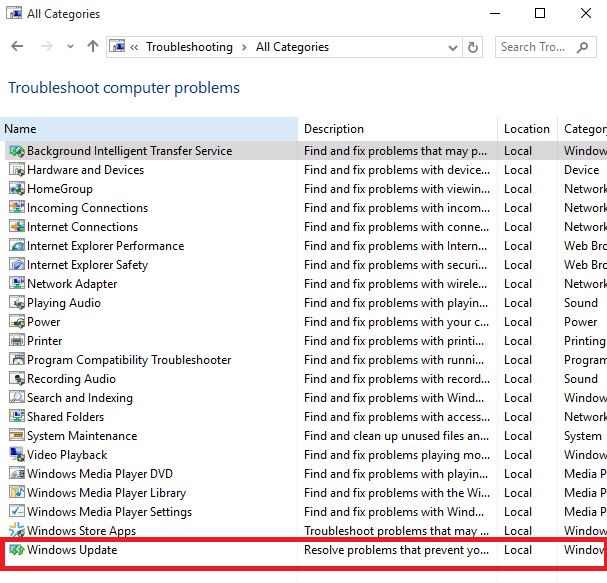
Task: Minimize the All Categories window
Action: click(495, 14)
